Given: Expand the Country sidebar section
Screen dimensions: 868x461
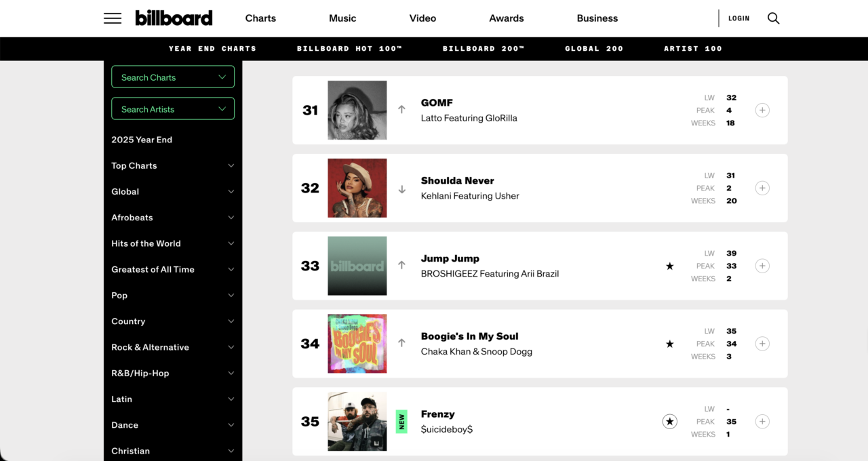Looking at the screenshot, I should pyautogui.click(x=173, y=321).
